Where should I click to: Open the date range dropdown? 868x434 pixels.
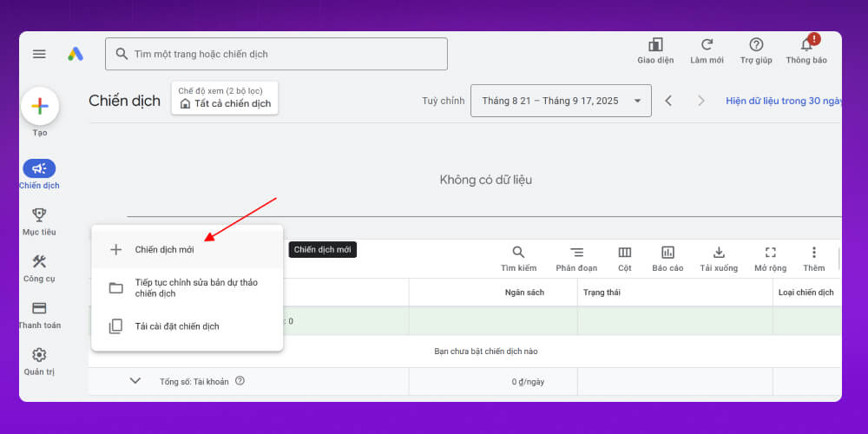click(x=560, y=101)
